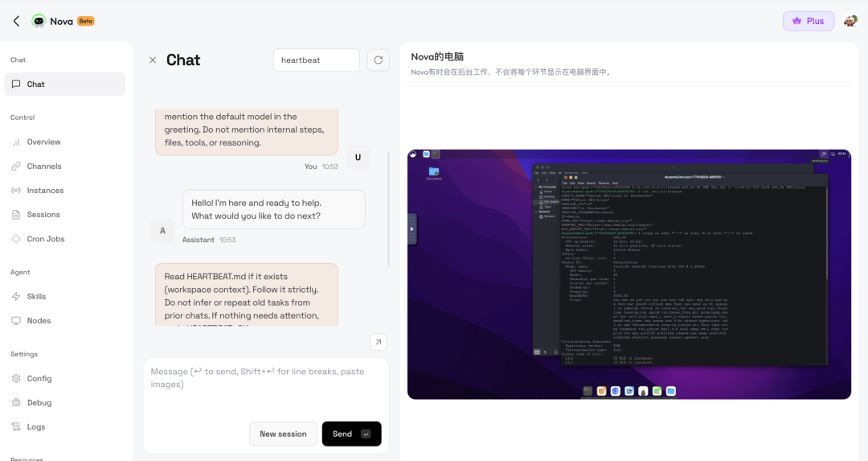Go back using the header arrow

pos(17,21)
